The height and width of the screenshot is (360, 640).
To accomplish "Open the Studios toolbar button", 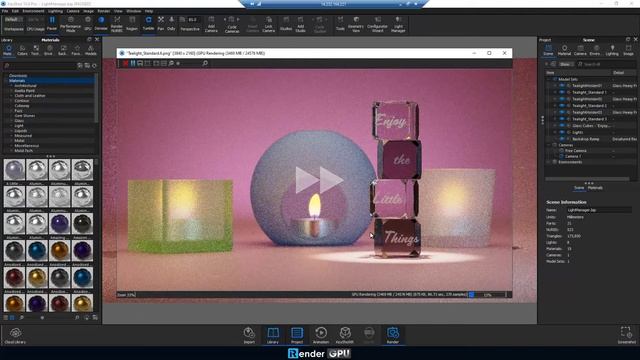I will (286, 24).
